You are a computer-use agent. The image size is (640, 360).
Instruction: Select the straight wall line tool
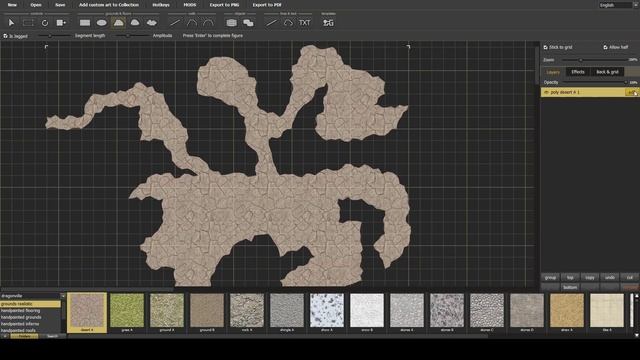coord(175,23)
